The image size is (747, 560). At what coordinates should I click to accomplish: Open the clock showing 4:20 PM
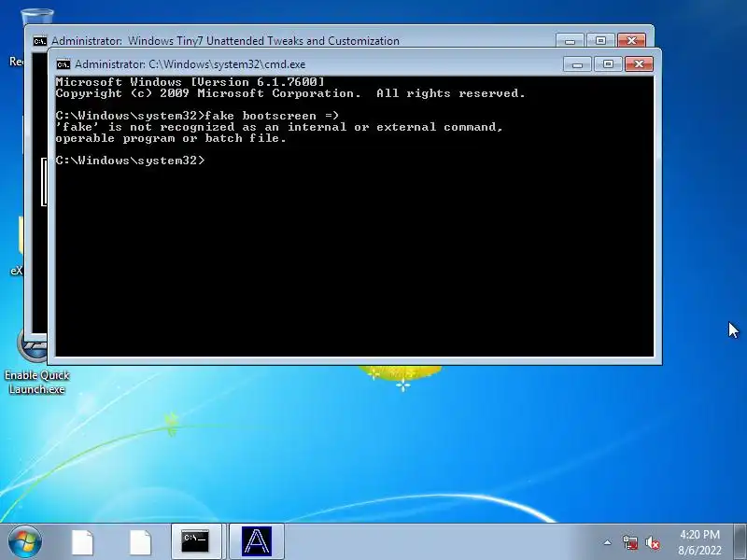(699, 542)
